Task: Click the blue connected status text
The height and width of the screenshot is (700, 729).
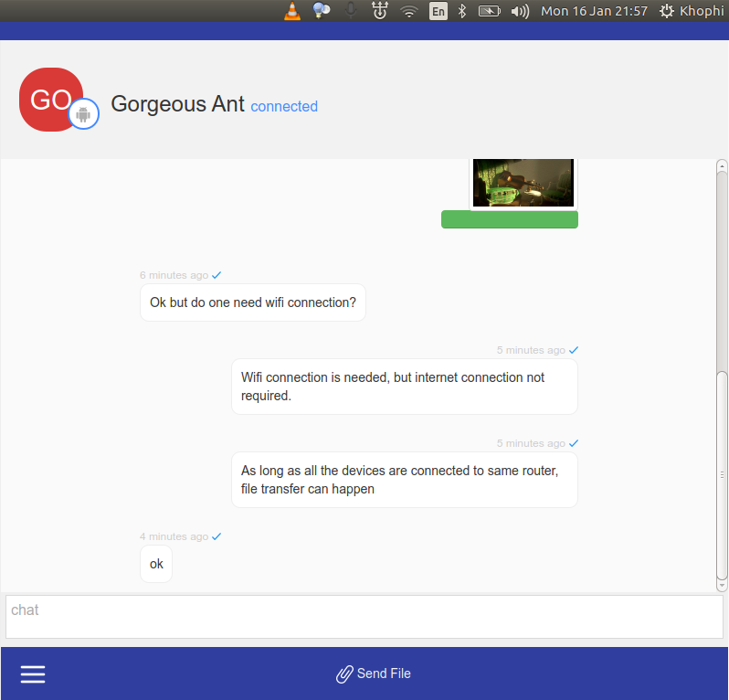Action: click(x=284, y=106)
